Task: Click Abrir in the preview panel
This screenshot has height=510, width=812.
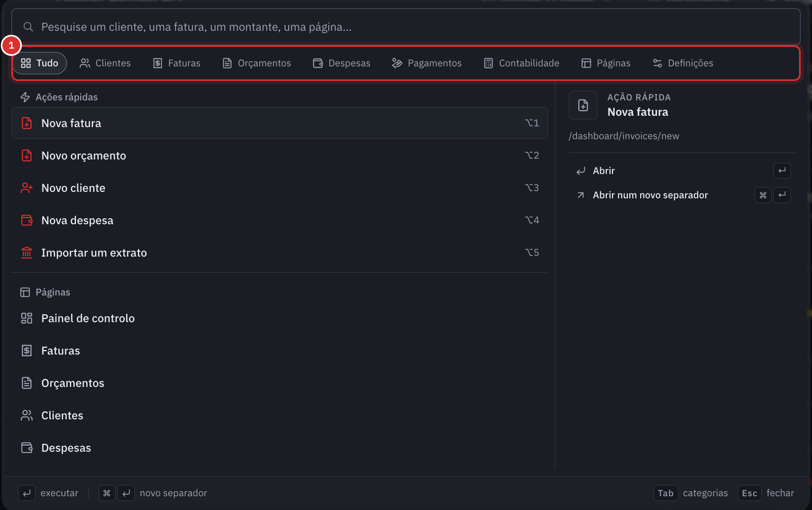Action: 683,171
